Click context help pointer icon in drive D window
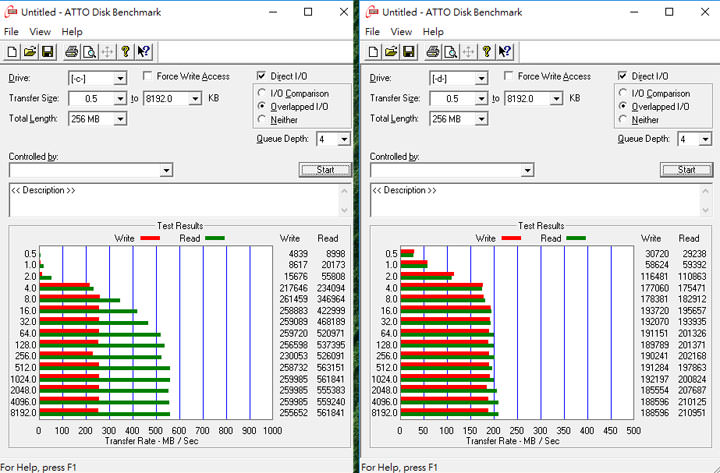 tap(505, 52)
